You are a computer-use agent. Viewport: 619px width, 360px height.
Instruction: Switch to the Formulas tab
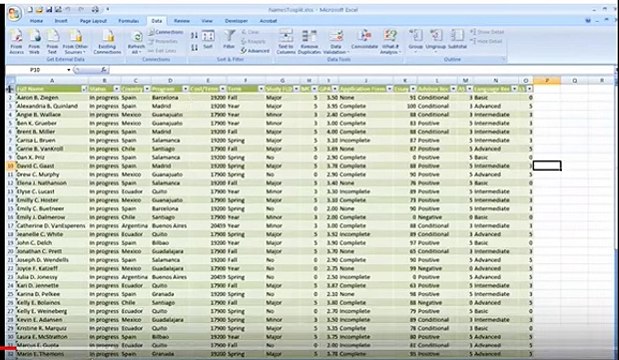click(x=129, y=21)
